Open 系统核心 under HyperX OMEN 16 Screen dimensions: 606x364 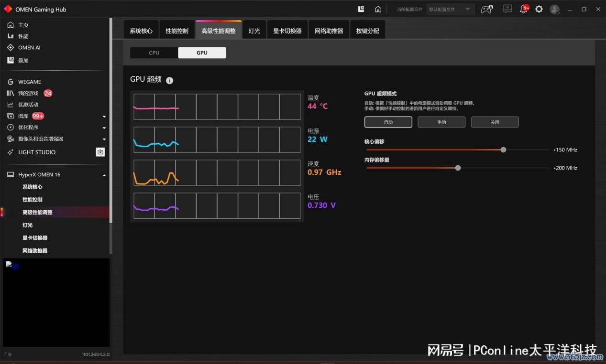tap(33, 187)
